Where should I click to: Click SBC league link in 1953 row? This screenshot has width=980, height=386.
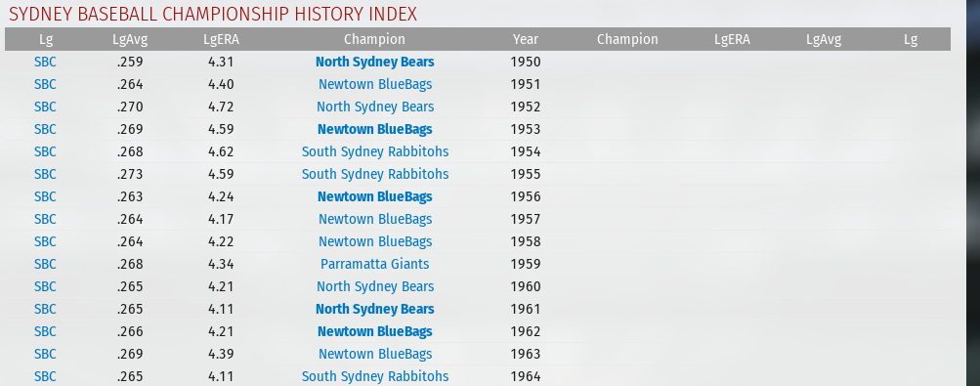tap(45, 129)
